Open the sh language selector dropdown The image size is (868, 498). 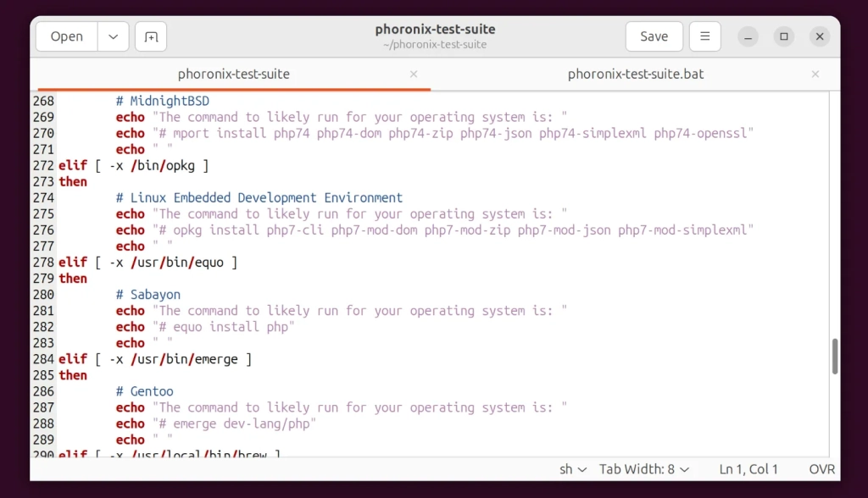pos(572,469)
